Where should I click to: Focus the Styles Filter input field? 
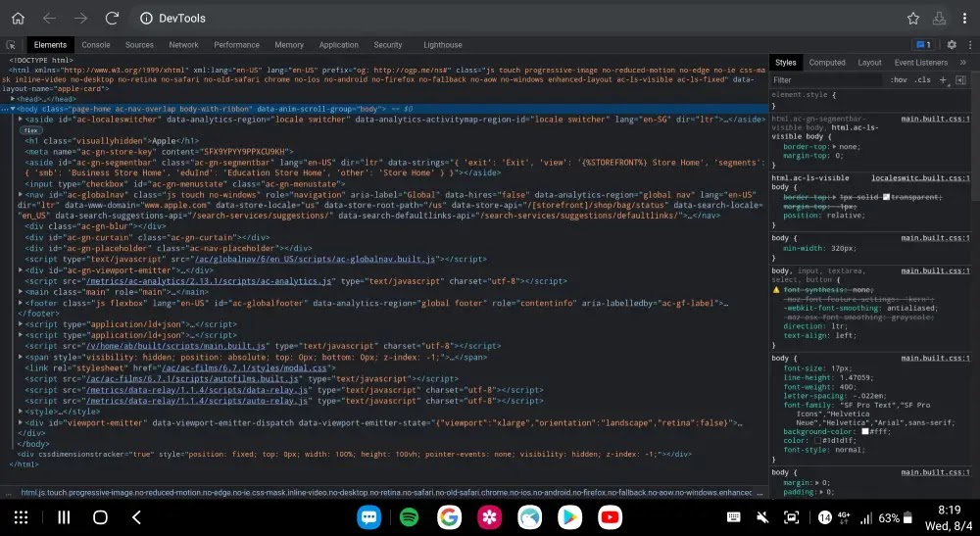(828, 80)
